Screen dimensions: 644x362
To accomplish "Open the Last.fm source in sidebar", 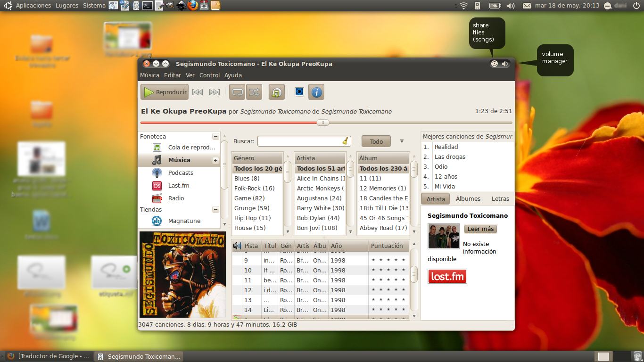I will tap(179, 186).
